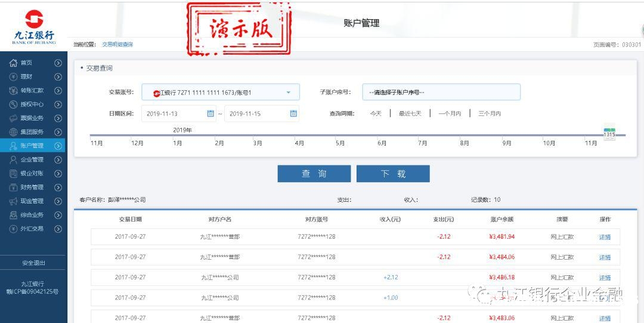
Task: Select the 三个月内 query period
Action: click(489, 113)
